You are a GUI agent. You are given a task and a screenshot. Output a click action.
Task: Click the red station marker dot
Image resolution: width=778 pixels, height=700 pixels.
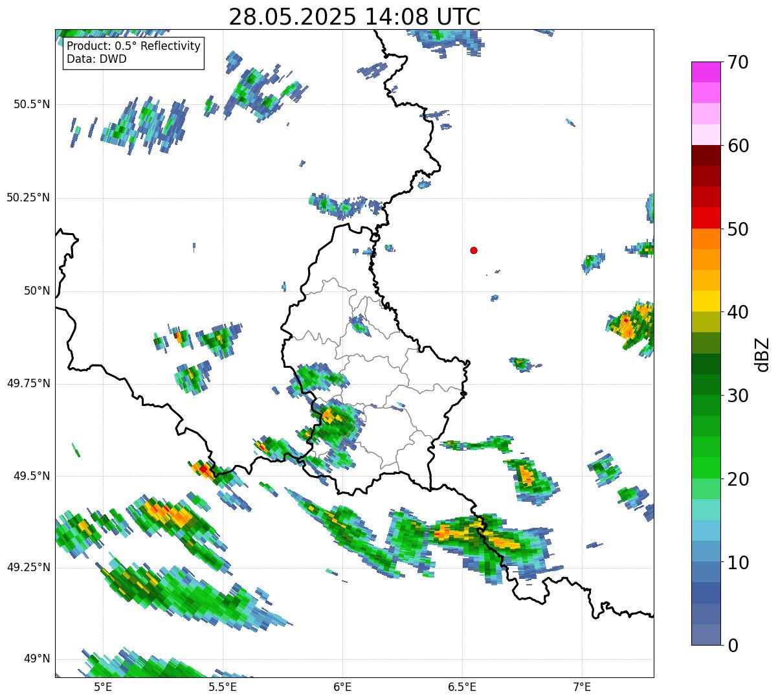tap(474, 251)
